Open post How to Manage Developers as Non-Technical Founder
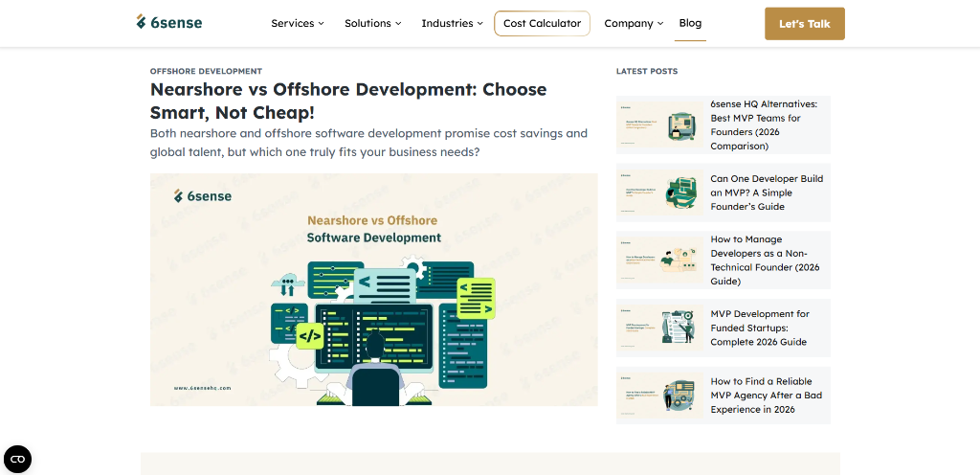The image size is (980, 475). (x=765, y=260)
